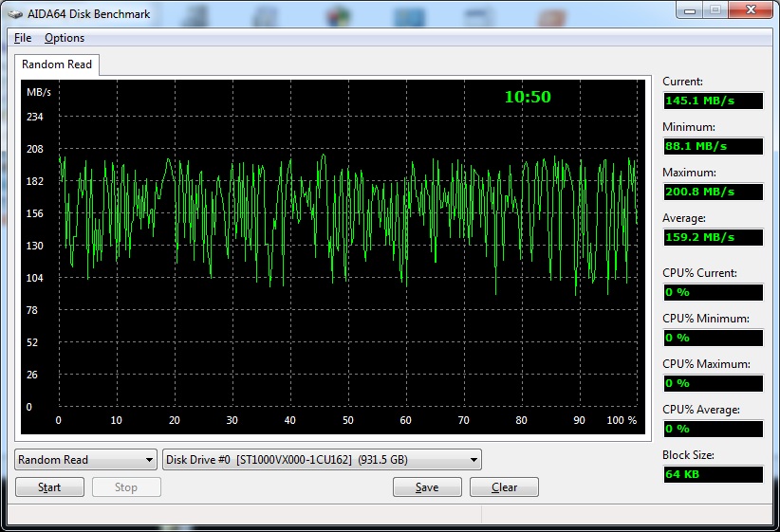Click the CPU% Minimum label
780x532 pixels.
tap(705, 319)
